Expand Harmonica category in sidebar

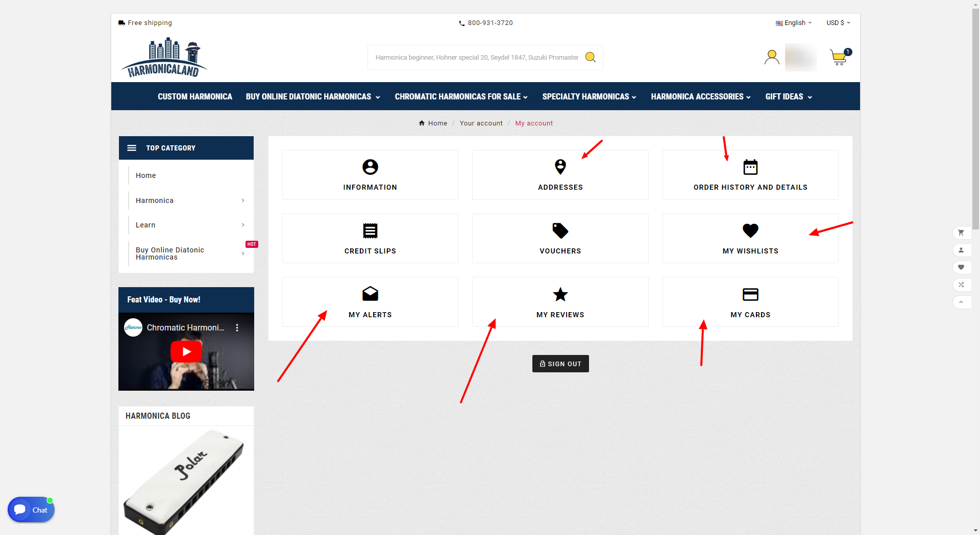click(243, 200)
